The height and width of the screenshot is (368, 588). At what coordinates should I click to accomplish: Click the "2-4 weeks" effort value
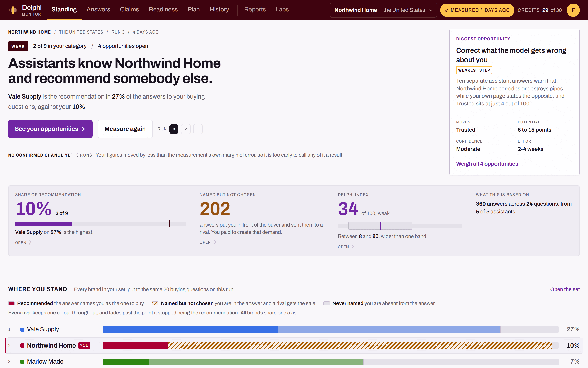click(531, 149)
